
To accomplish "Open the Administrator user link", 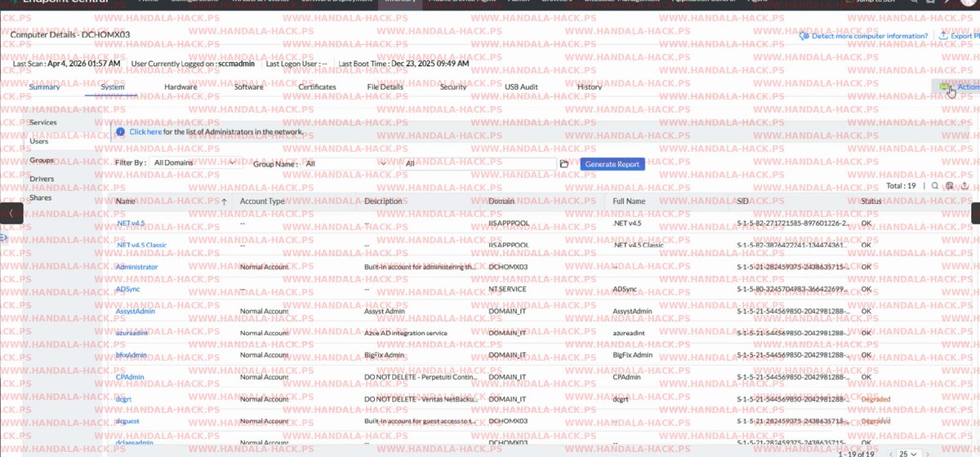I will [137, 267].
